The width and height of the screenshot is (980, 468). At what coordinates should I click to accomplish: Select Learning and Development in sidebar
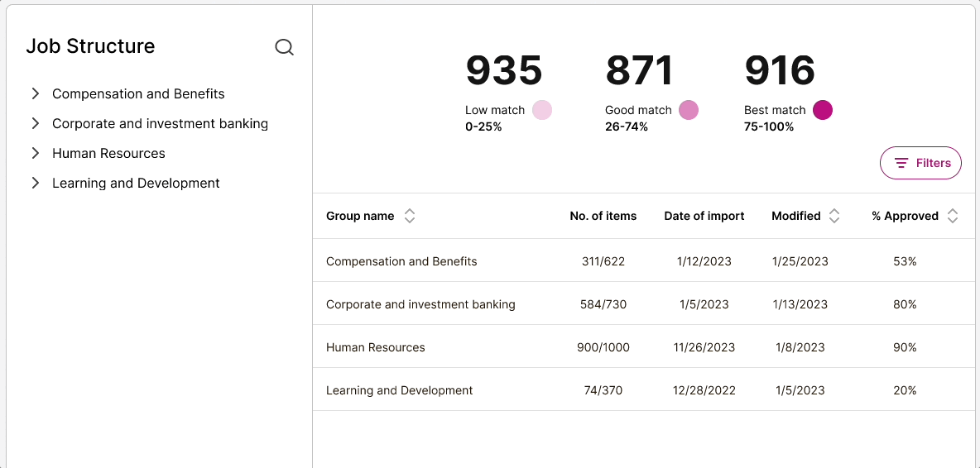coord(137,184)
